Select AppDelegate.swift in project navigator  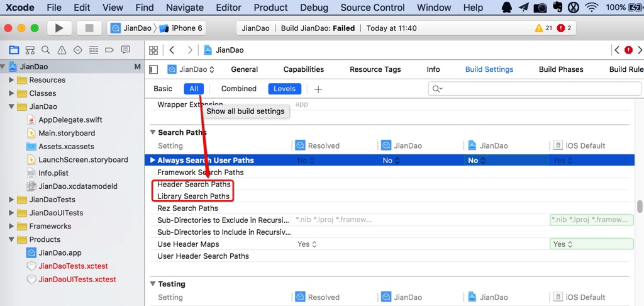point(70,120)
